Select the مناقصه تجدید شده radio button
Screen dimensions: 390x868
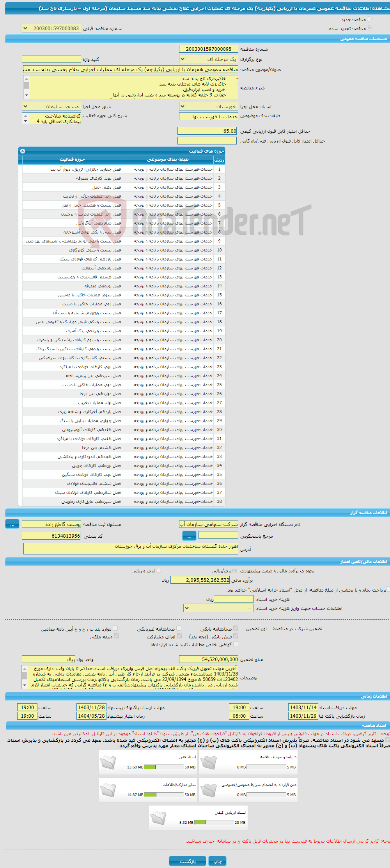pos(369,28)
